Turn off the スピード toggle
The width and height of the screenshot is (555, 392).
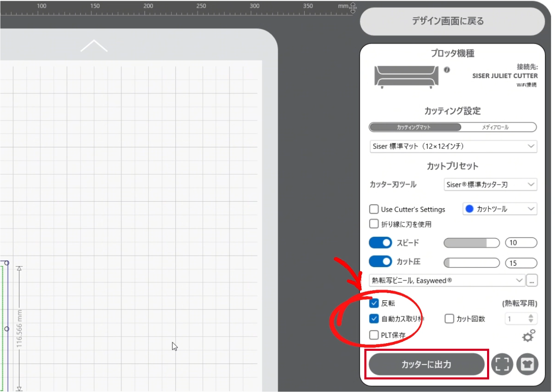[x=380, y=243]
